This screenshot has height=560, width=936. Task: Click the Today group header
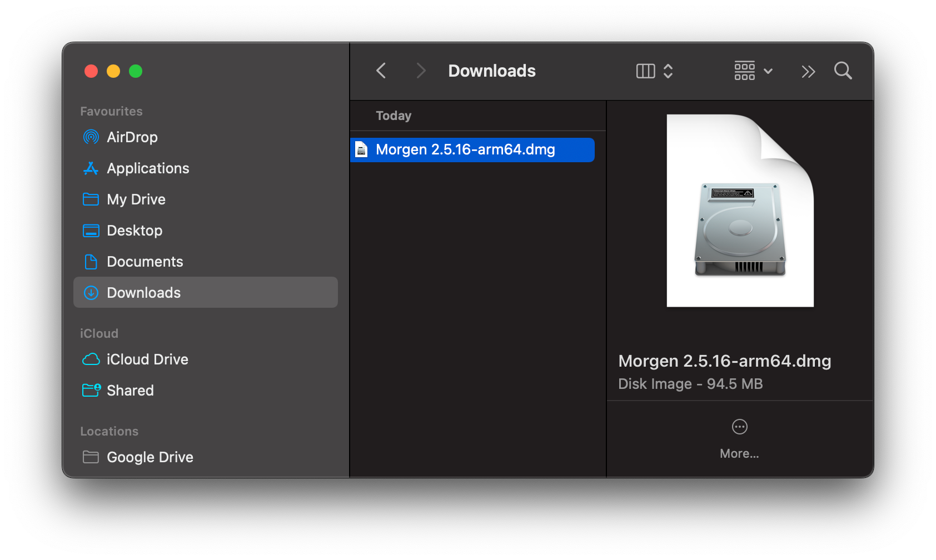tap(394, 116)
